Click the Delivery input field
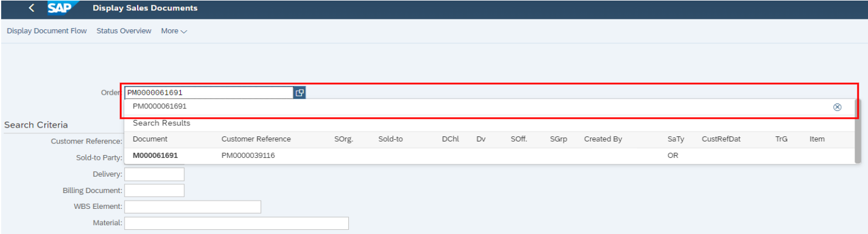This screenshot has height=234, width=868. [154, 174]
